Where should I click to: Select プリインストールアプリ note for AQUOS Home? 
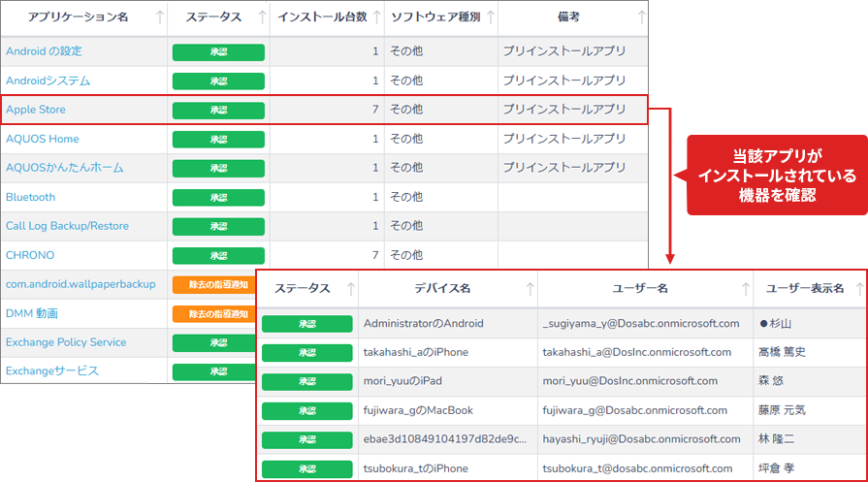pyautogui.click(x=564, y=139)
